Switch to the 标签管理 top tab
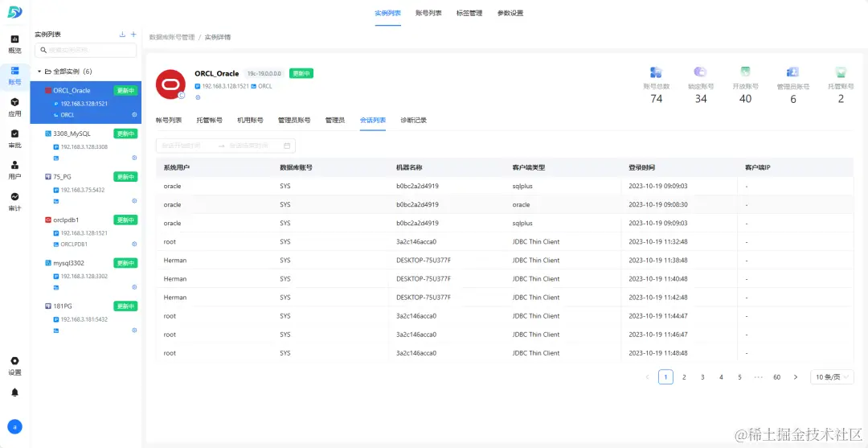The width and height of the screenshot is (868, 448). [469, 14]
